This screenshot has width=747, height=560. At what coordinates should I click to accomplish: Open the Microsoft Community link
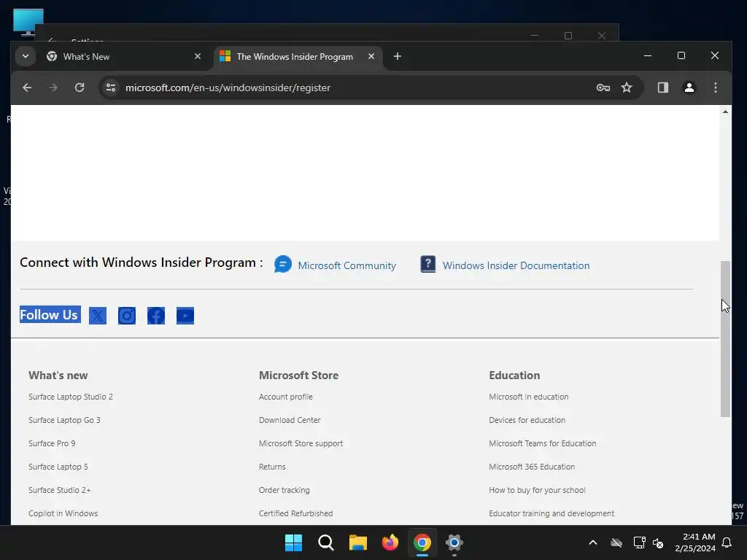coord(347,265)
